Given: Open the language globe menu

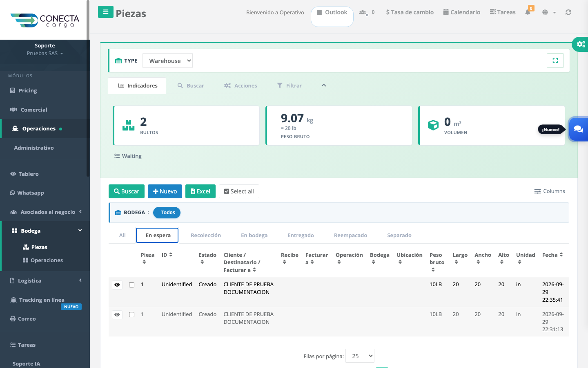Looking at the screenshot, I should pyautogui.click(x=549, y=12).
